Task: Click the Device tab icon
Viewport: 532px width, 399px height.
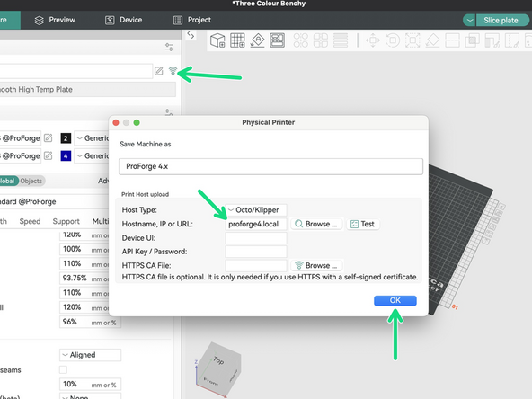Action: [110, 21]
